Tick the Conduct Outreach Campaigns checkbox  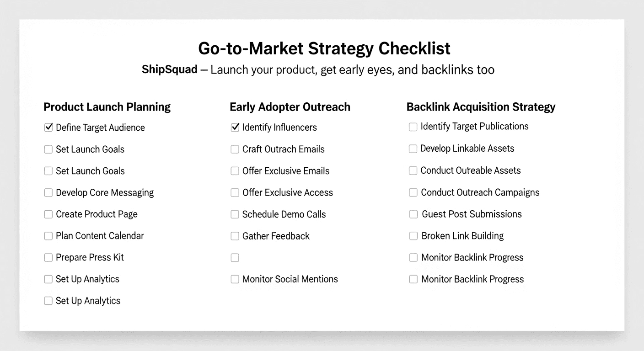tap(413, 193)
